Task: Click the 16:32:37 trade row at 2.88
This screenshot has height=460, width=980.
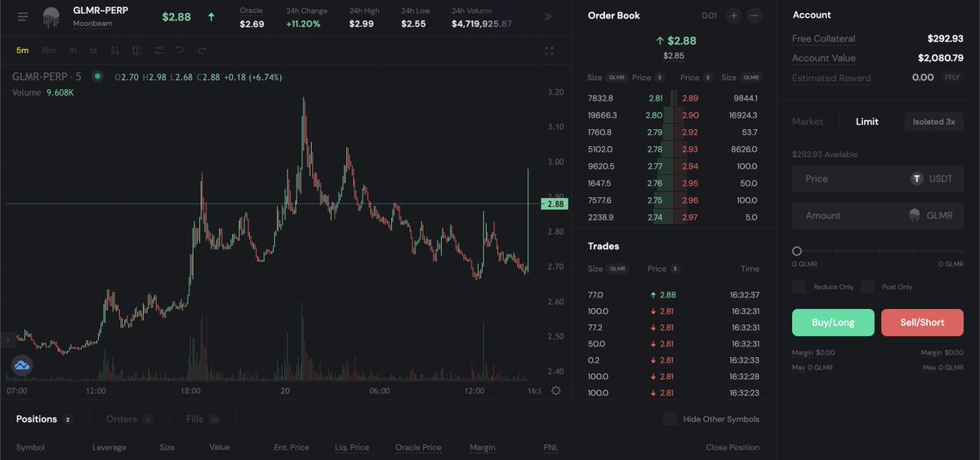Action: [x=674, y=295]
